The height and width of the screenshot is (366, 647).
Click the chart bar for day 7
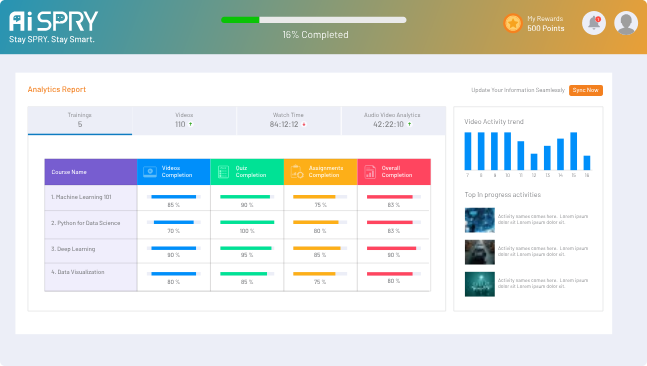point(468,151)
